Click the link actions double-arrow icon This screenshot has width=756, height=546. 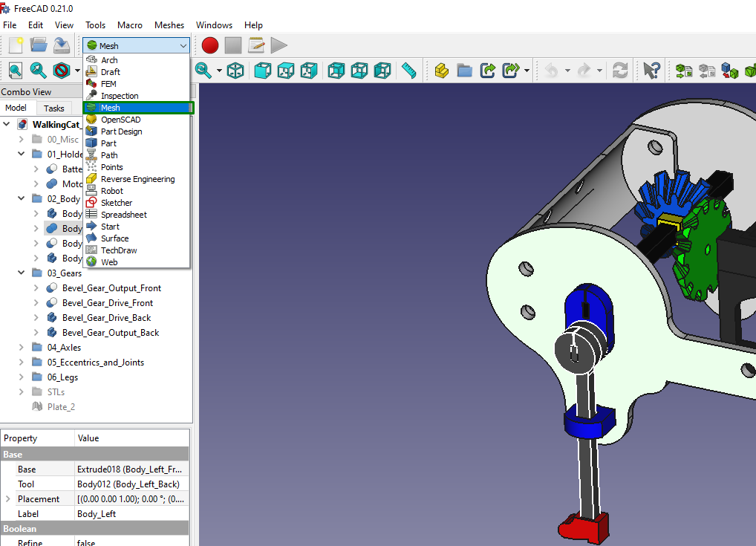[511, 71]
